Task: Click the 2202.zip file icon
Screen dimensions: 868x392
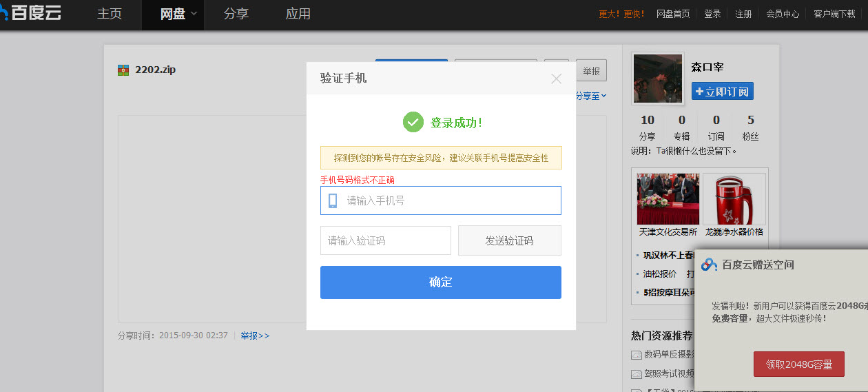Action: click(x=124, y=70)
